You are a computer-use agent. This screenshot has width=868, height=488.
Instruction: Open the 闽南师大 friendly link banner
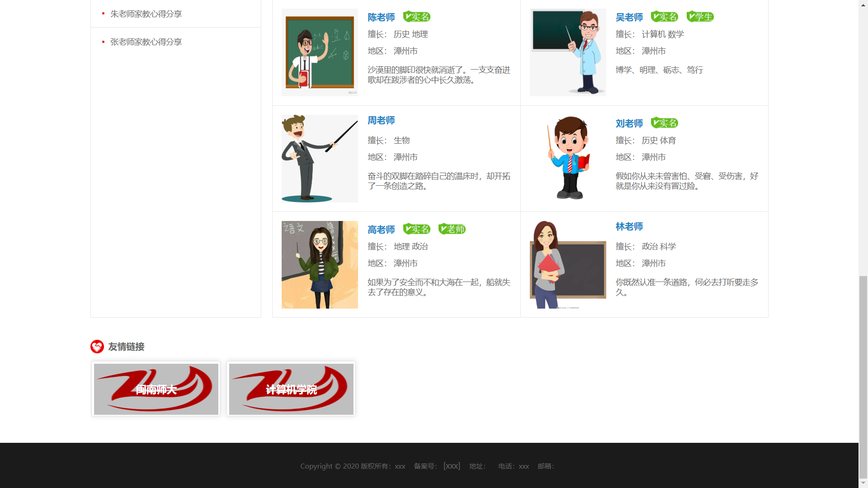point(156,389)
